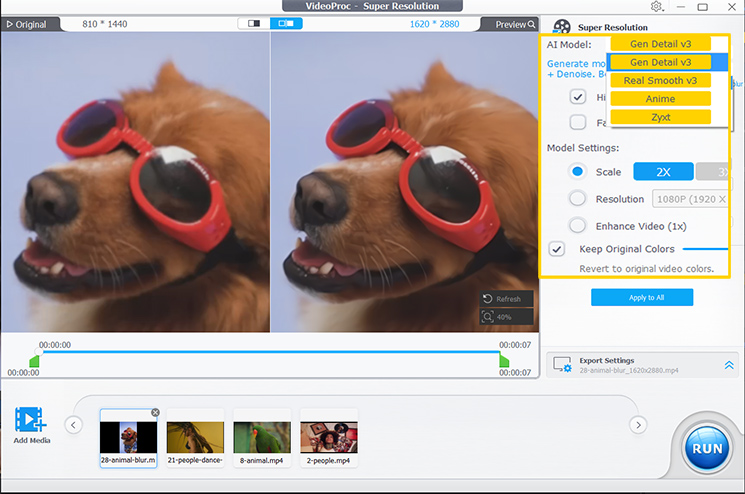Click the Export Settings monitor gear icon
Image resolution: width=745 pixels, height=494 pixels.
click(x=563, y=365)
